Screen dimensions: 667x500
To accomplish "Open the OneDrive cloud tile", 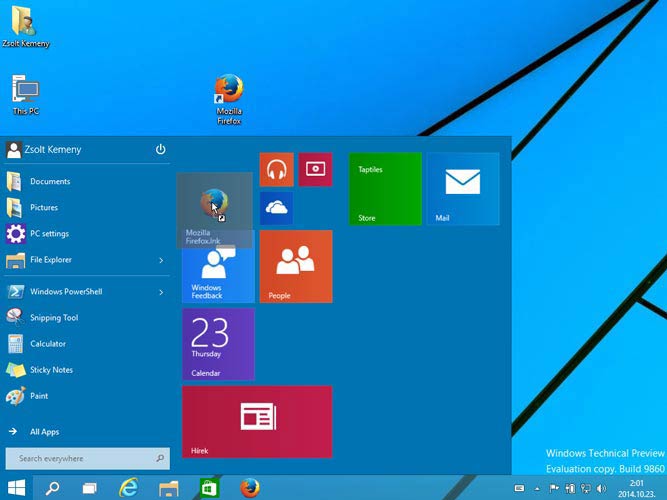I will (x=276, y=208).
